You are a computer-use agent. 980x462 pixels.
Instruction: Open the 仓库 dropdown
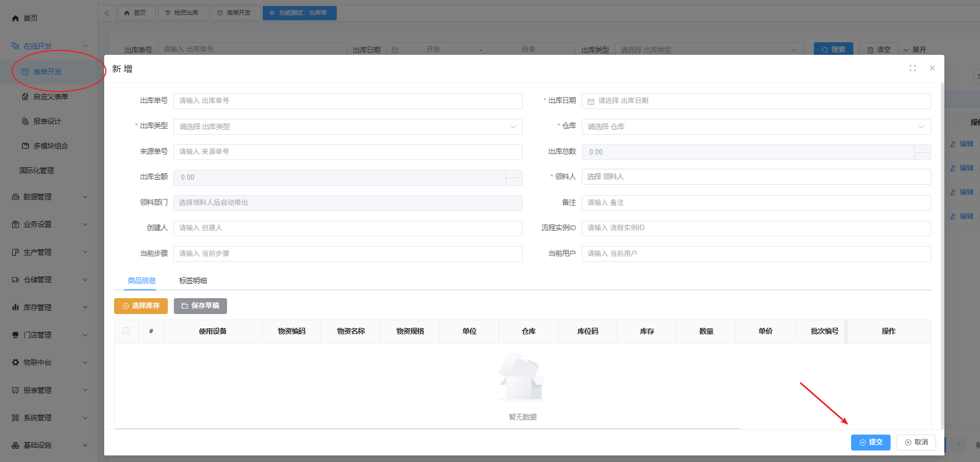tap(756, 127)
